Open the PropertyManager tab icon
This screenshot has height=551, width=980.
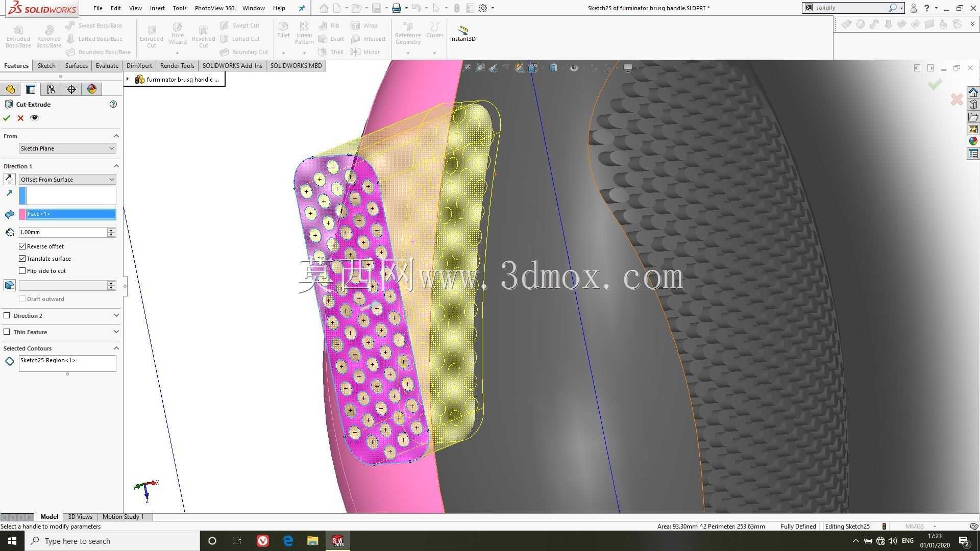(x=31, y=89)
